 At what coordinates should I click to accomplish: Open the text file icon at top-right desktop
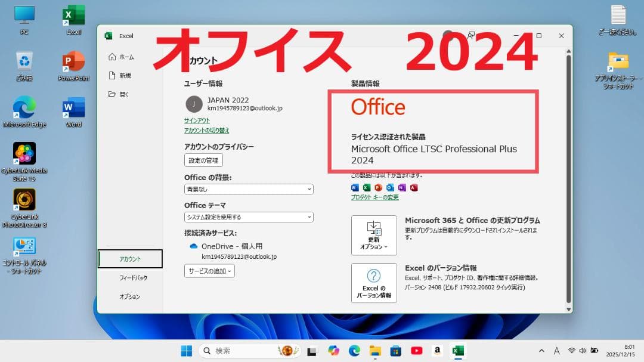[x=618, y=20]
